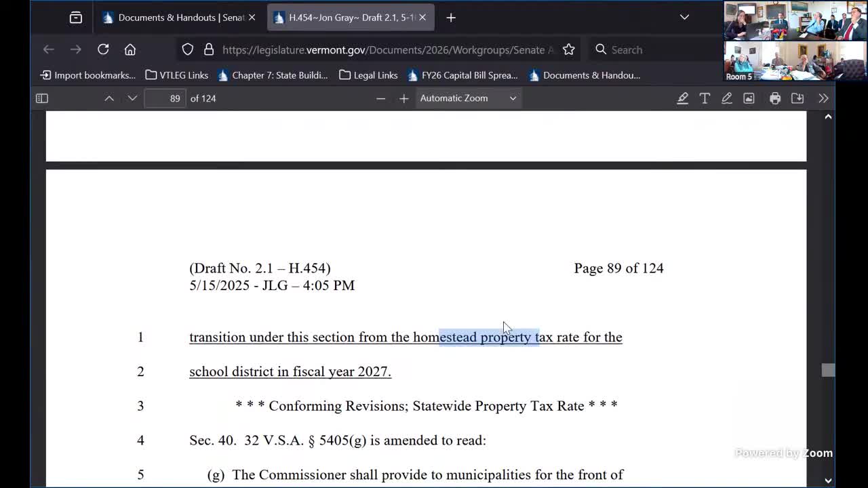Click the 'Sec. 40. 32 V.S.A. § 5405(g)' line

pyautogui.click(x=338, y=441)
